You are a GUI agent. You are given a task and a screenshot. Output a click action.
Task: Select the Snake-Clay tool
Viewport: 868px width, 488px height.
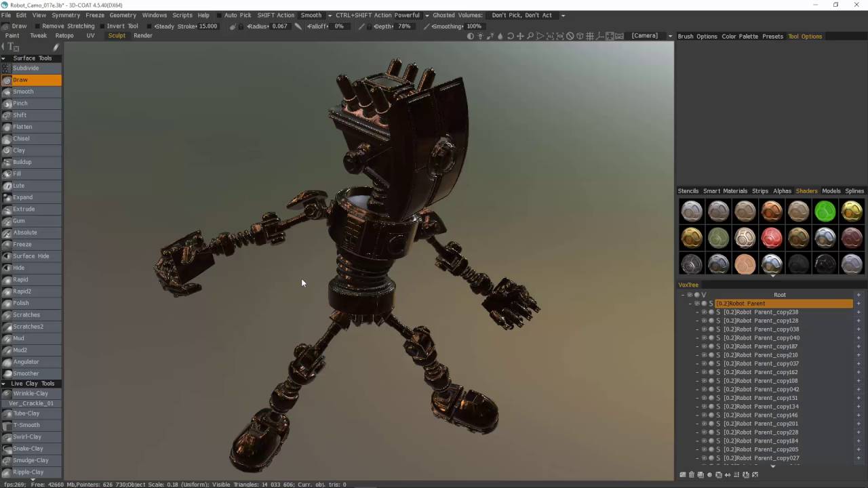click(x=31, y=449)
